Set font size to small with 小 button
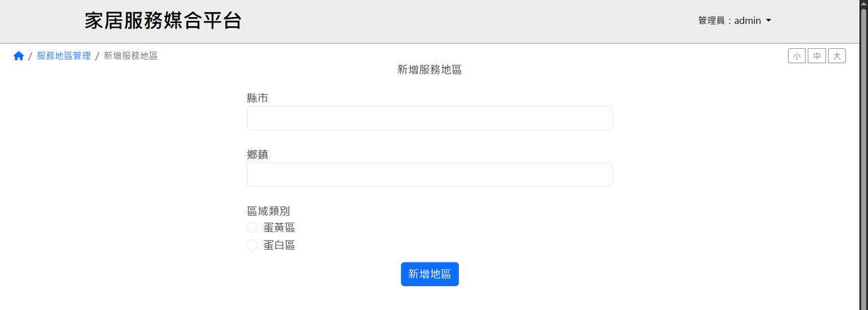Image resolution: width=868 pixels, height=310 pixels. pos(797,56)
